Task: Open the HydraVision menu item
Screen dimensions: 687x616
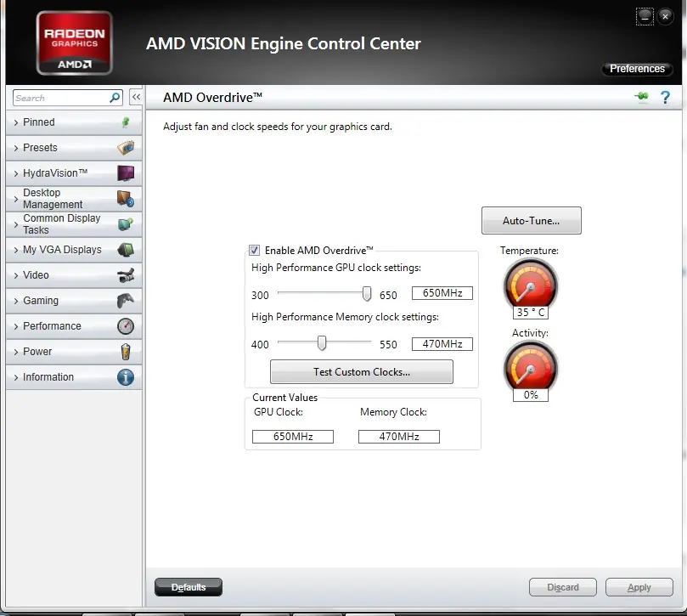Action: click(74, 173)
